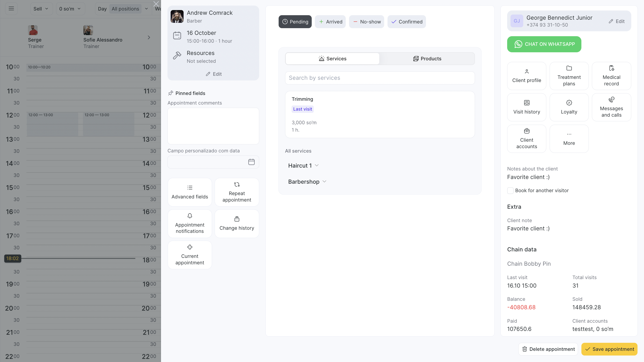
Task: Set status to Arrived
Action: point(330,22)
